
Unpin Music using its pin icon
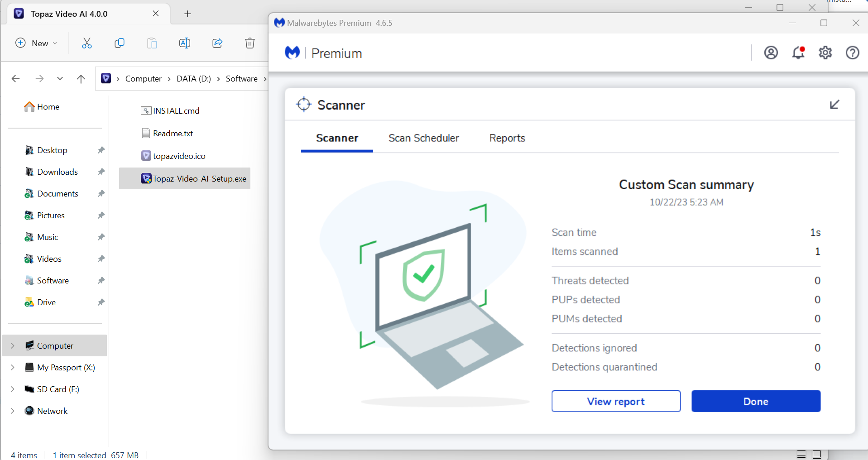tap(101, 237)
